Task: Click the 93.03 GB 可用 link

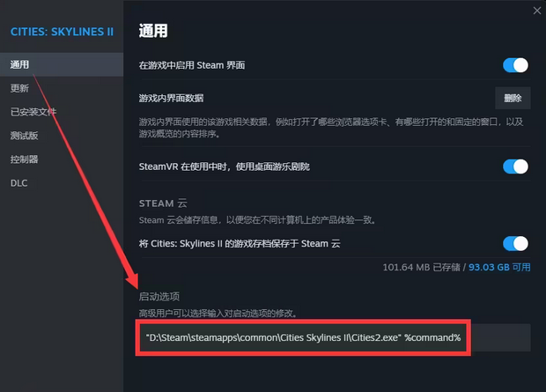Action: click(x=499, y=267)
